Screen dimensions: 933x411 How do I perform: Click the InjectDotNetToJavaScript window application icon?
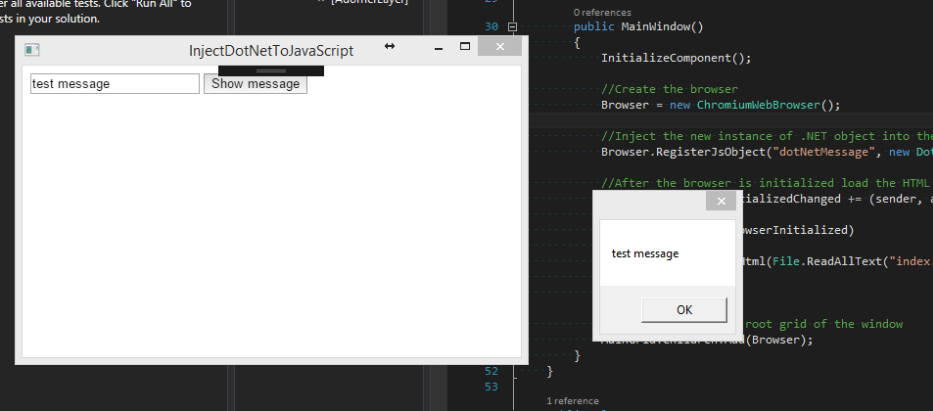(x=32, y=50)
